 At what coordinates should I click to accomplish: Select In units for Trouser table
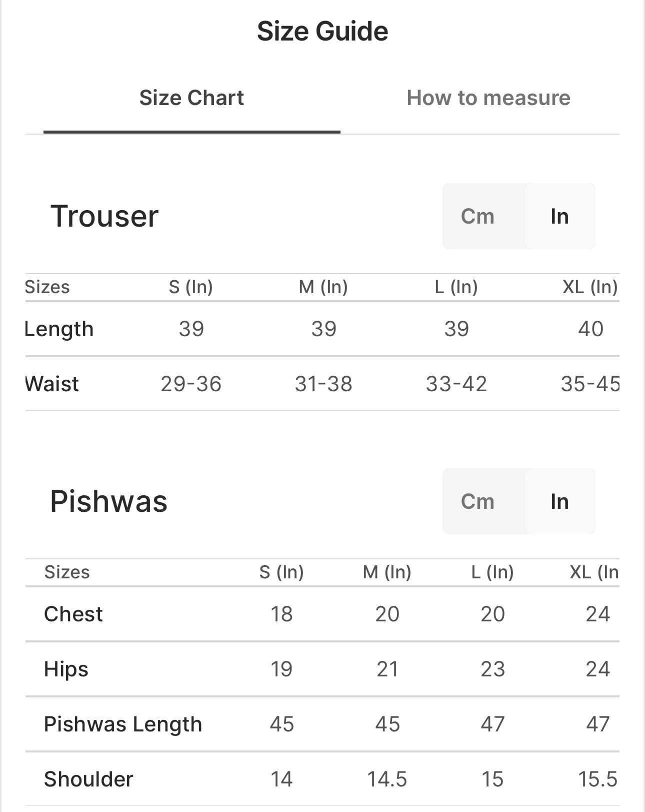click(x=559, y=217)
